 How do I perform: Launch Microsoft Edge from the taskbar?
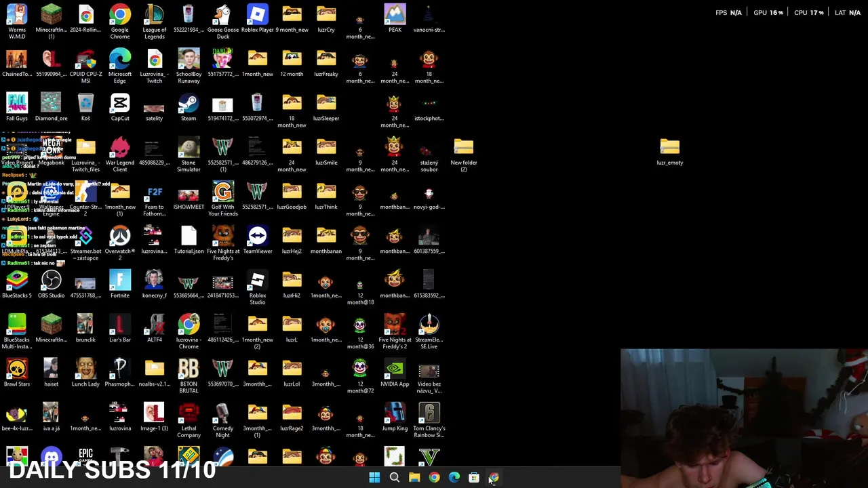click(454, 478)
